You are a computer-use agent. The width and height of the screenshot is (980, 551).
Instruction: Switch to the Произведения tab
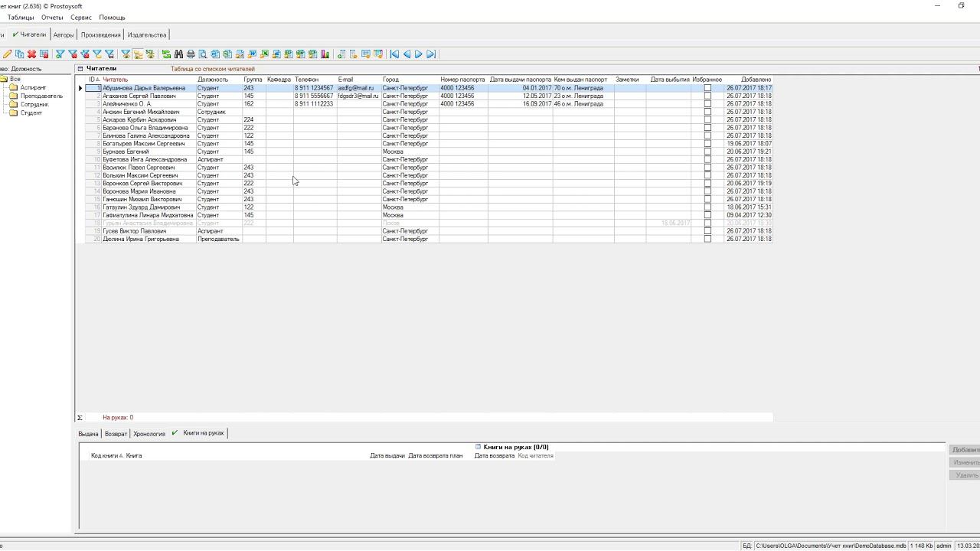point(100,34)
